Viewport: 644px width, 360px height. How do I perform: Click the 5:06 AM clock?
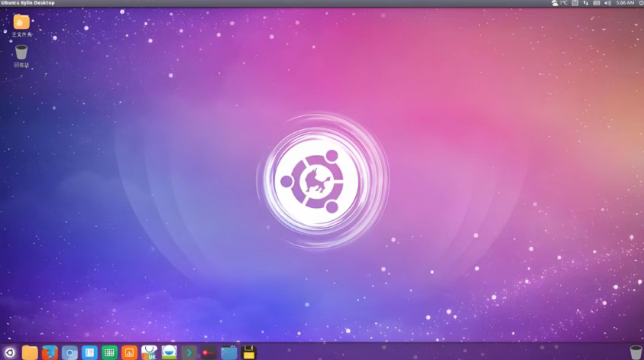tap(625, 3)
